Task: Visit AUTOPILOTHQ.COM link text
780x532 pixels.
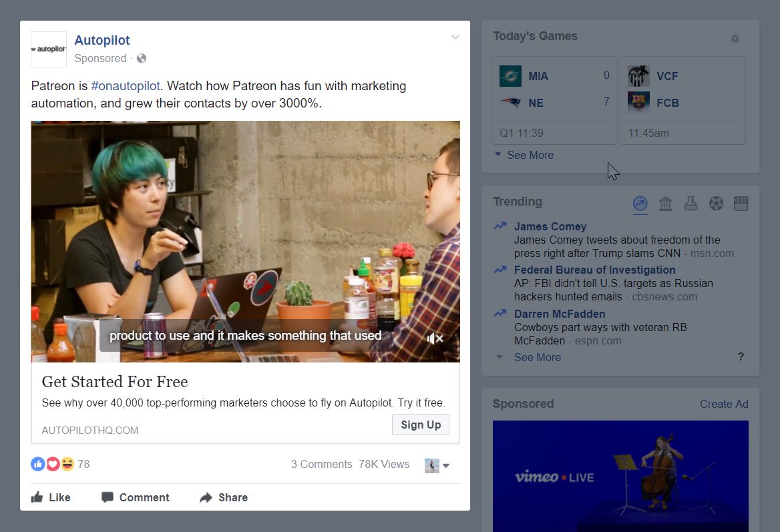Action: pyautogui.click(x=90, y=431)
